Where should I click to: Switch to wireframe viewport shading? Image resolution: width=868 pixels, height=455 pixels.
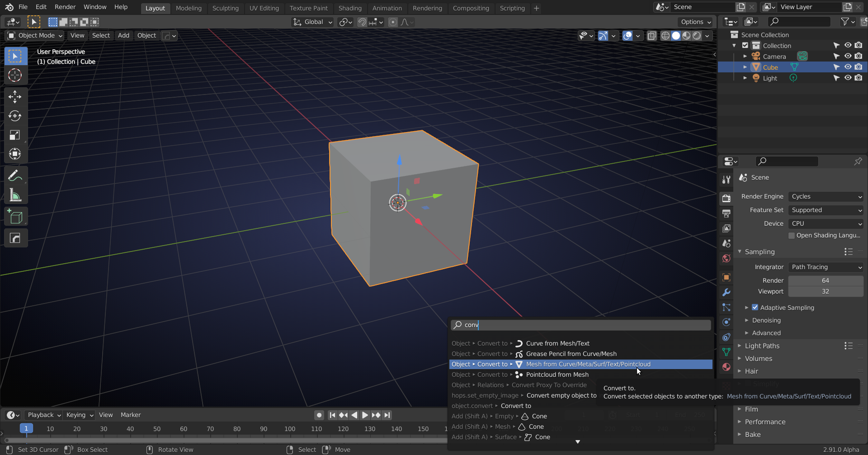665,36
